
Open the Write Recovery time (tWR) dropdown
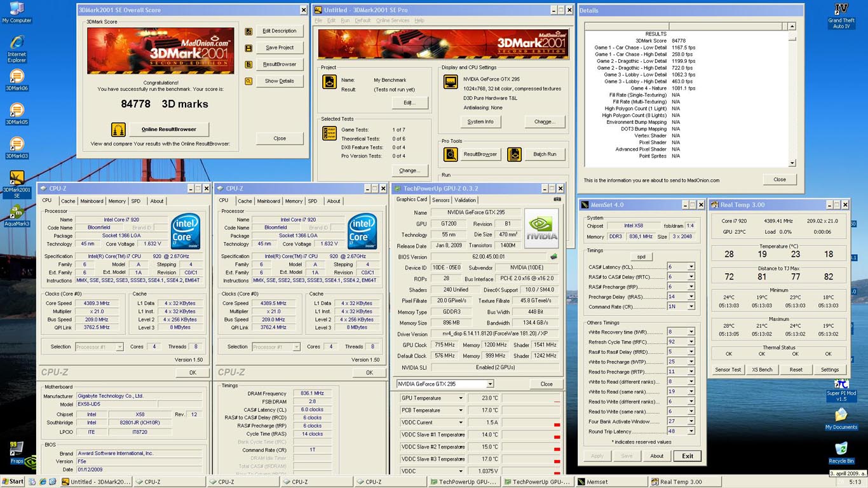click(691, 332)
